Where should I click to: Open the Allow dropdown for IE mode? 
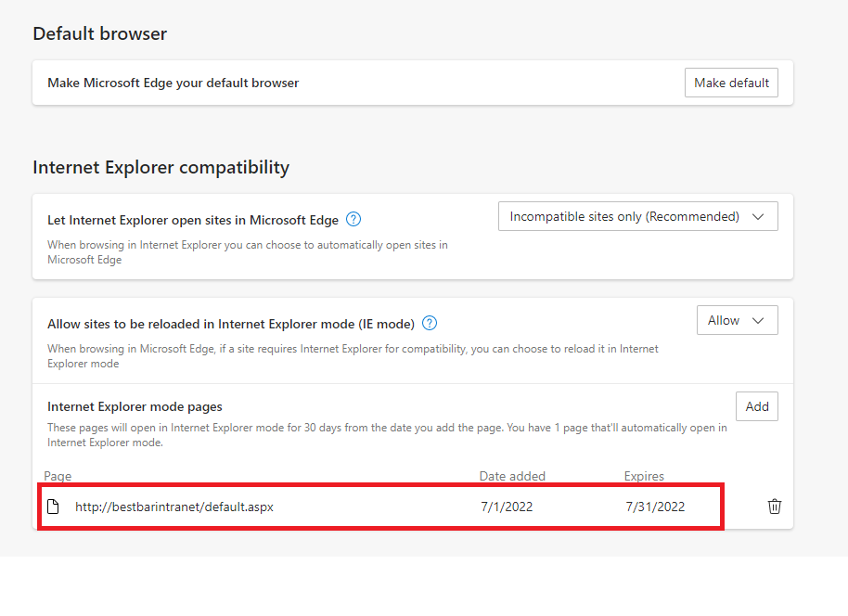(738, 320)
